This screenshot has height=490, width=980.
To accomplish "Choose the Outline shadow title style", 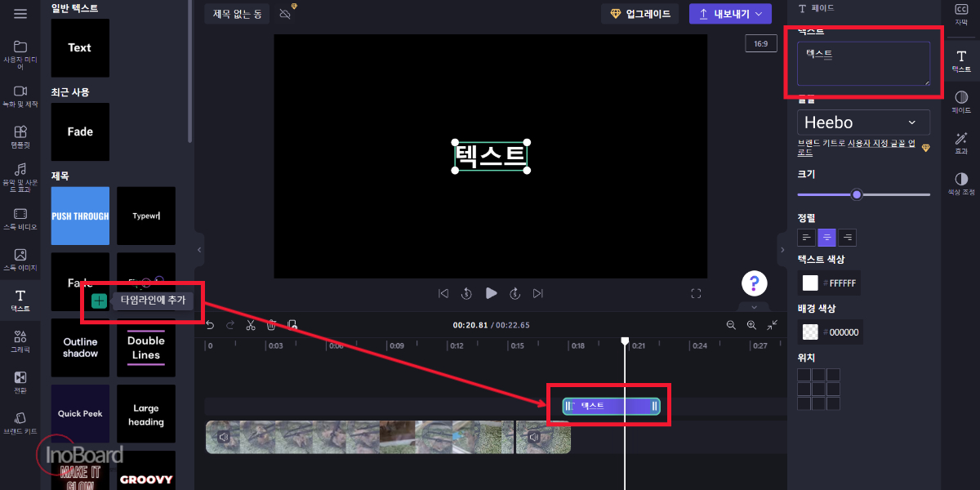I will [80, 347].
